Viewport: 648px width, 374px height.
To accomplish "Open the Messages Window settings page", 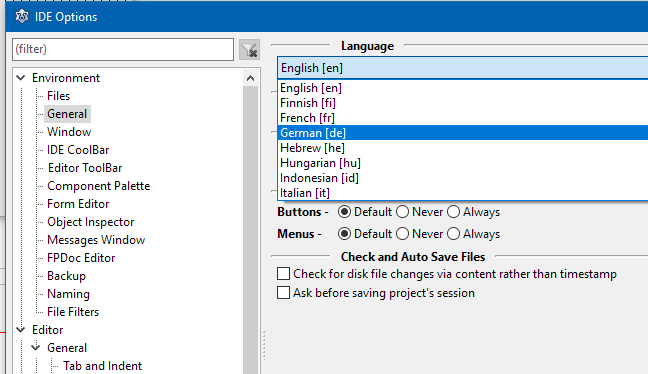I will click(96, 240).
